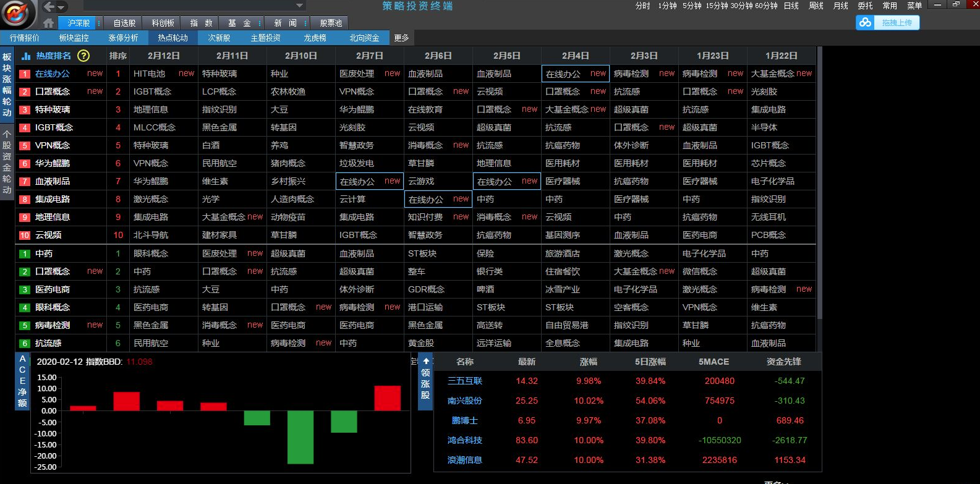Open stock link 浪潮信息

(x=465, y=460)
